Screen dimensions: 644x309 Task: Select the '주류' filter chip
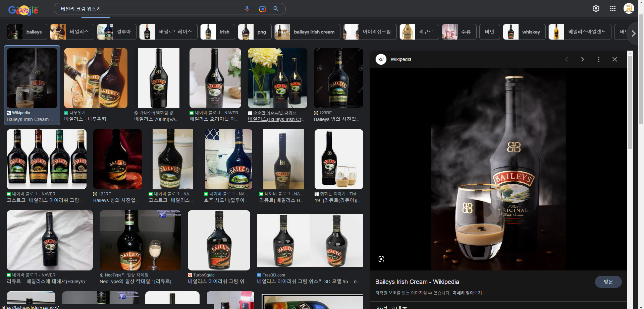point(459,32)
